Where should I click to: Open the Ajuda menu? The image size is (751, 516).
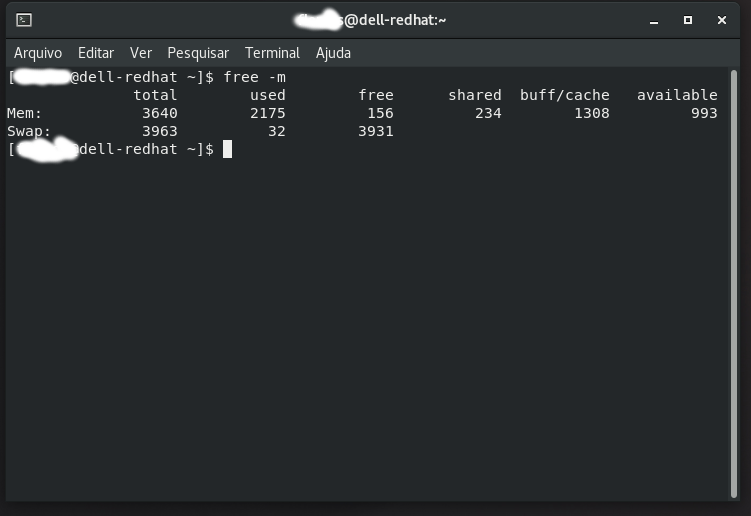[333, 53]
